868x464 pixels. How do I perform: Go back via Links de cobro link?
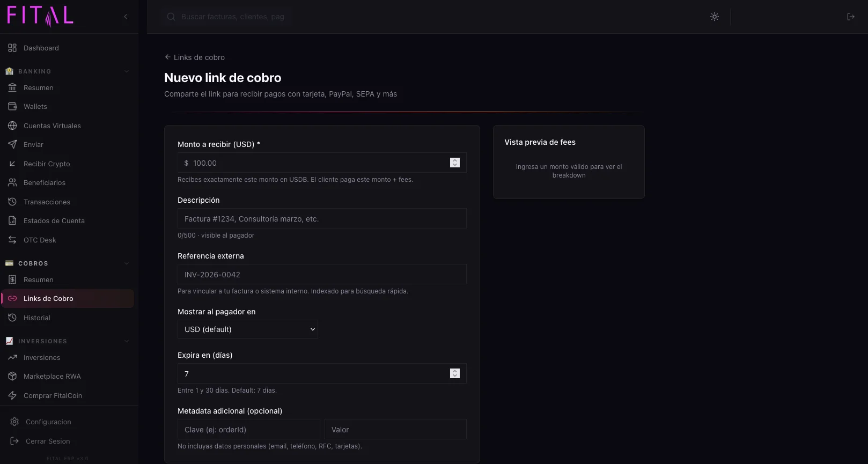(x=195, y=57)
